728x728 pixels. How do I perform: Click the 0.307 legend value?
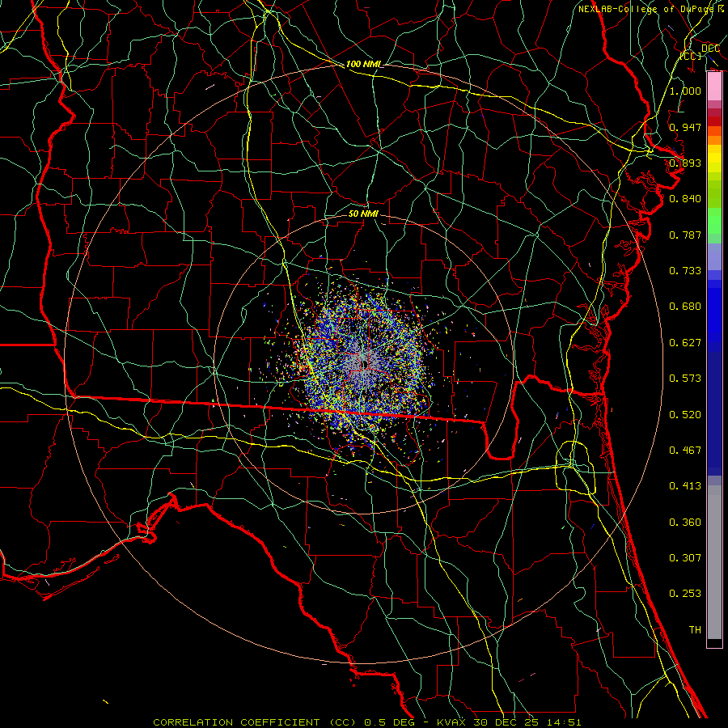pos(685,558)
